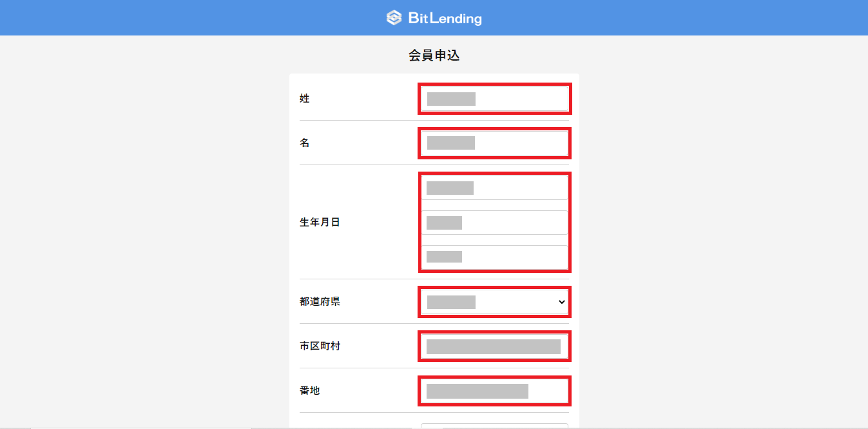Click the birth day input field

[x=494, y=256]
